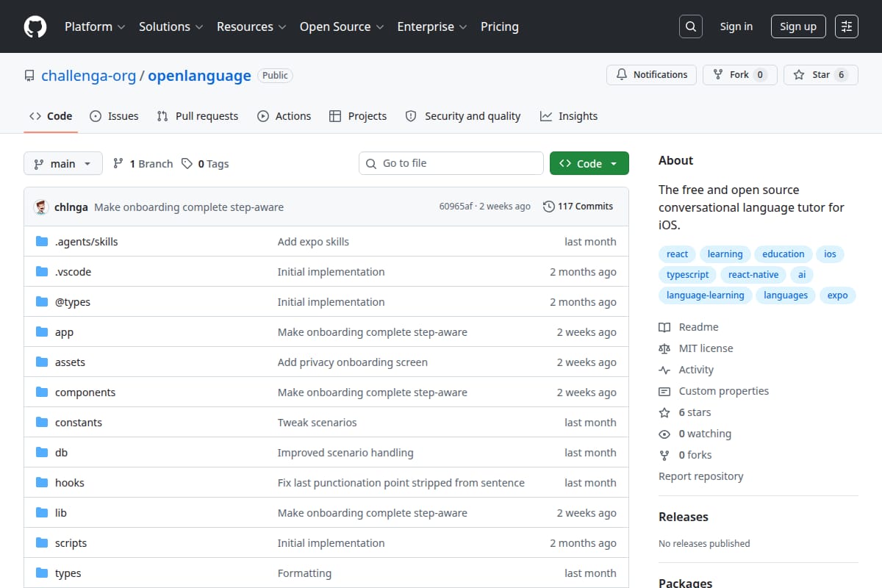Viewport: 882px width, 588px height.
Task: Switch to the Code tab
Action: click(x=51, y=116)
